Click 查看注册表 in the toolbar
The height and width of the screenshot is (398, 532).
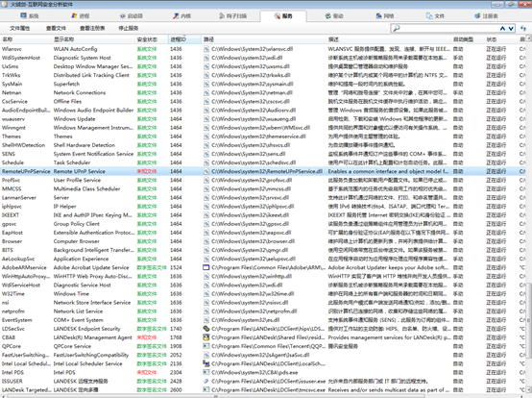pyautogui.click(x=92, y=28)
